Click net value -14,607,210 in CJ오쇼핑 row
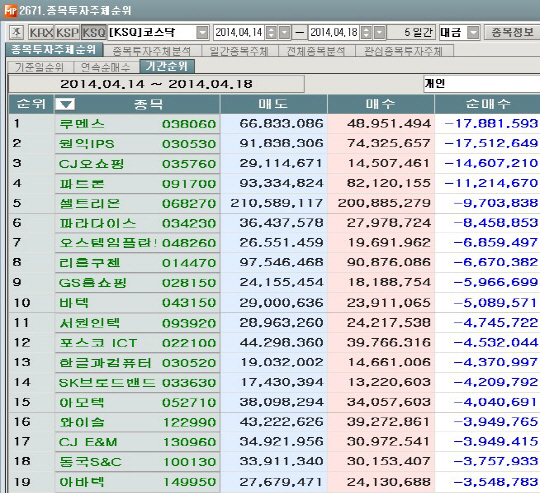The height and width of the screenshot is (493, 540). click(x=491, y=163)
